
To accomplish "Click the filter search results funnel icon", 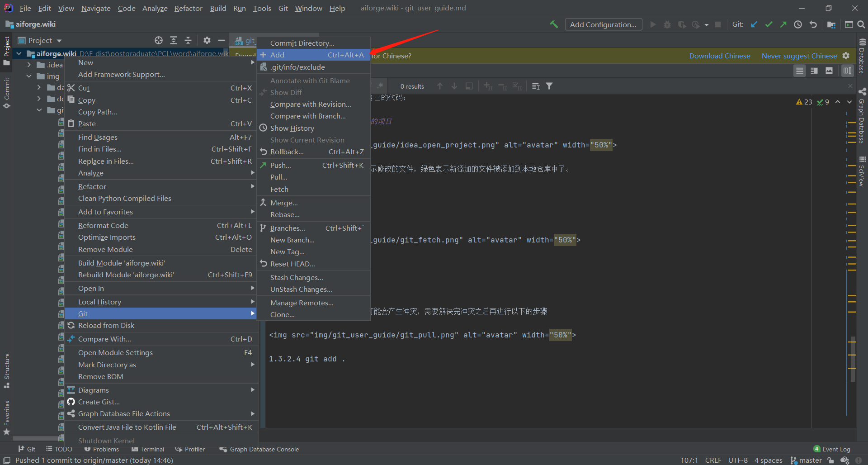I will (549, 86).
